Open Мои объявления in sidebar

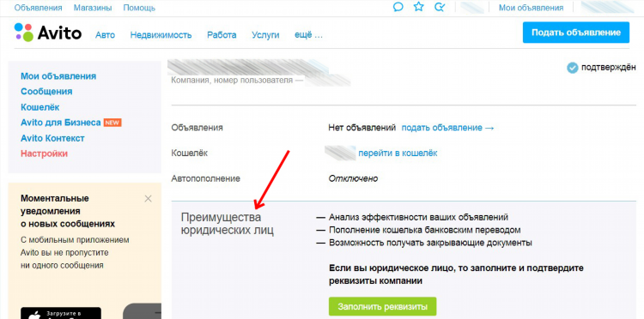click(58, 76)
